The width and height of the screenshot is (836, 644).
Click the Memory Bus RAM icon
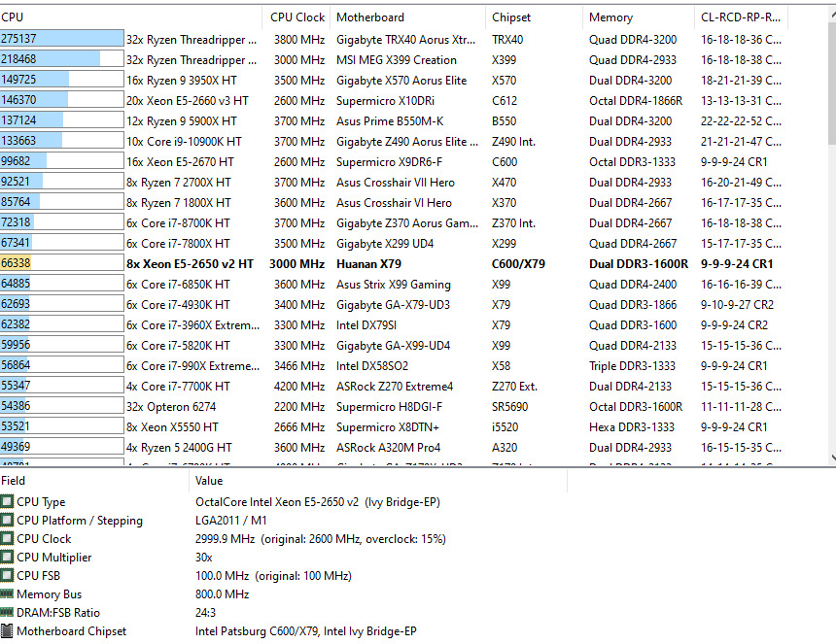7,594
